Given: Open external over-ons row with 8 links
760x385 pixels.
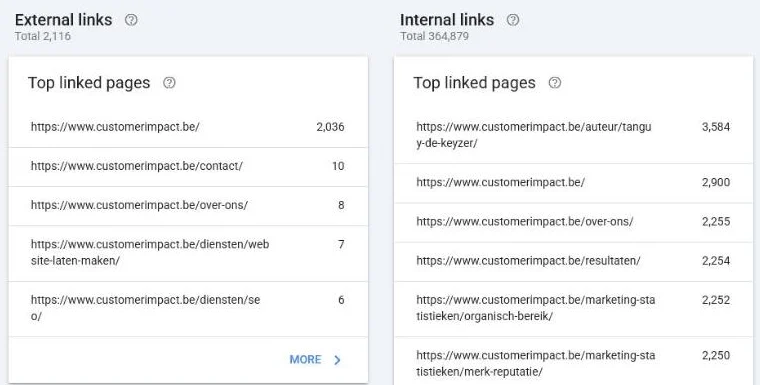Looking at the screenshot, I should [x=188, y=206].
